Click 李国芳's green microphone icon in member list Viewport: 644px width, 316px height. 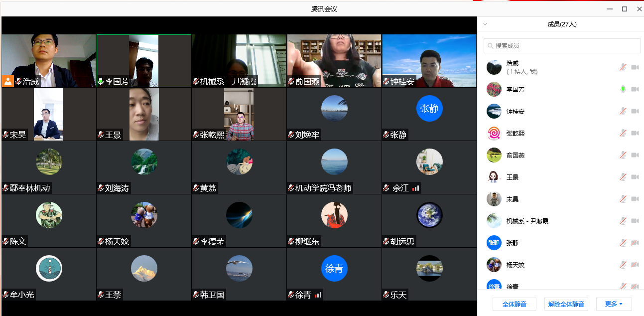point(623,89)
